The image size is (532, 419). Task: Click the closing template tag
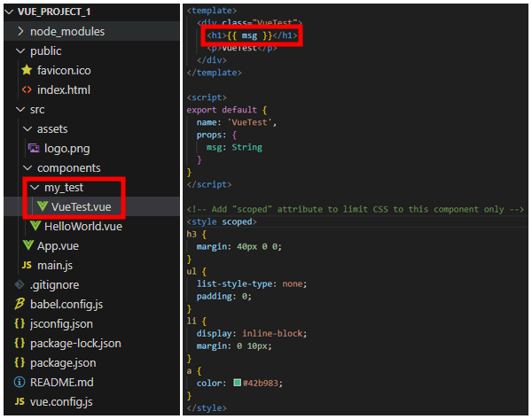pyautogui.click(x=214, y=73)
